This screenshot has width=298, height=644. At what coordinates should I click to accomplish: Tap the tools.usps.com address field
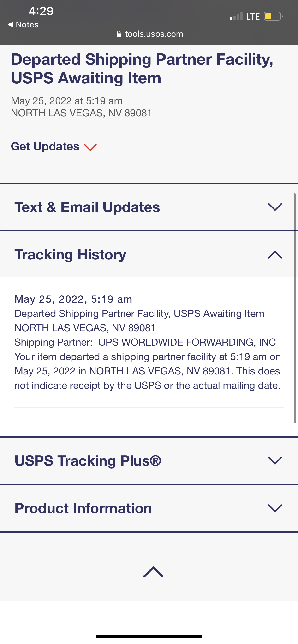point(154,34)
